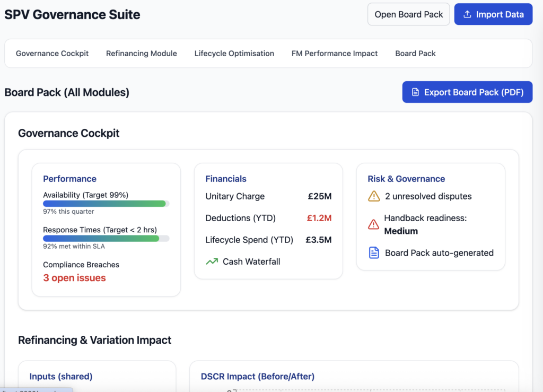Viewport: 543px width, 392px height.
Task: Click the Import Data button
Action: pos(493,15)
